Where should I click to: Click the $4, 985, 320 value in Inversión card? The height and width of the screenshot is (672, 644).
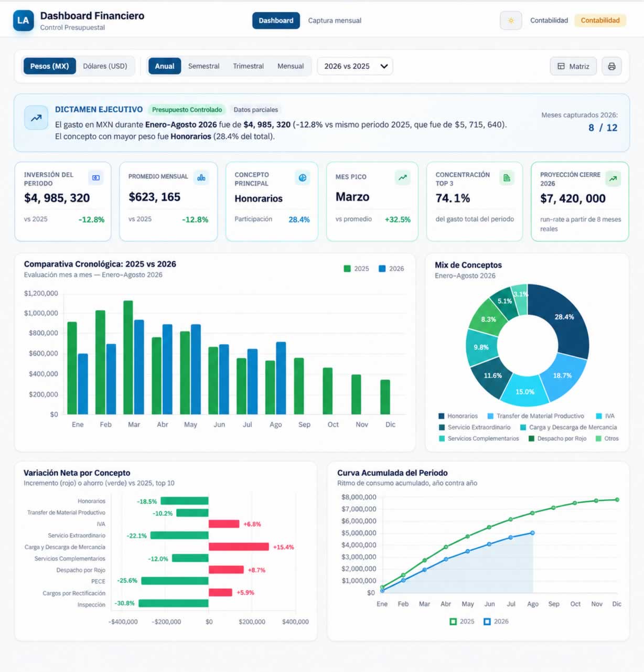[x=57, y=198]
